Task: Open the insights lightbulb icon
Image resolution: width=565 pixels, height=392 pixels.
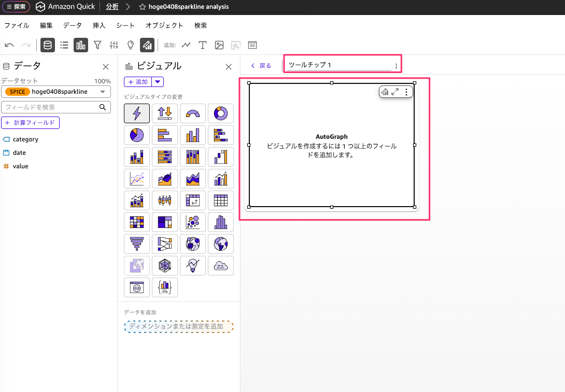Action: [131, 45]
